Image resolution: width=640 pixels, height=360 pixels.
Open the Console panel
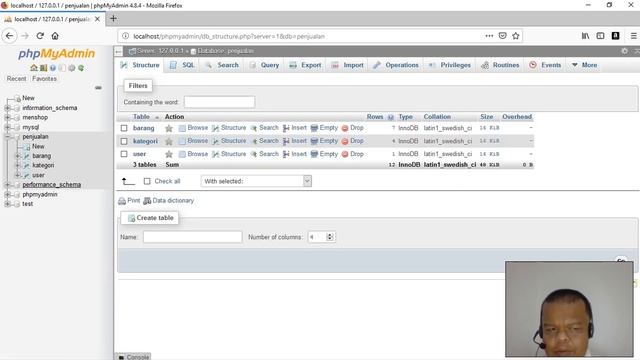click(133, 357)
